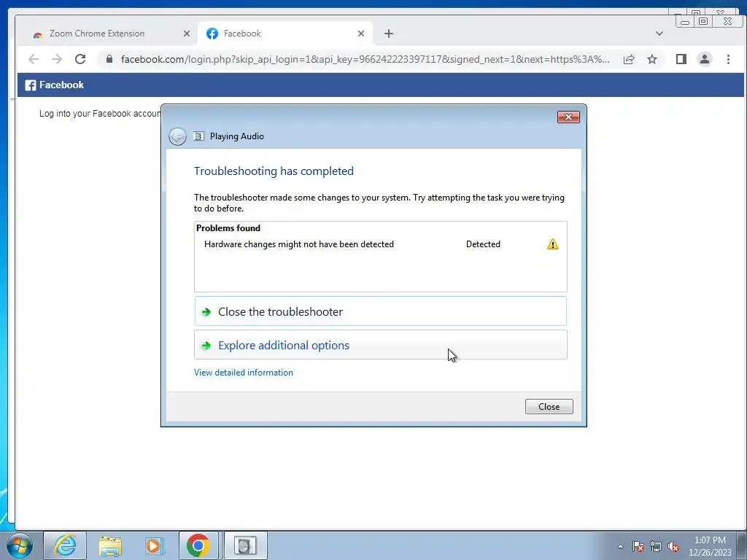747x560 pixels.
Task: Bookmark this page with the star icon
Action: point(652,59)
